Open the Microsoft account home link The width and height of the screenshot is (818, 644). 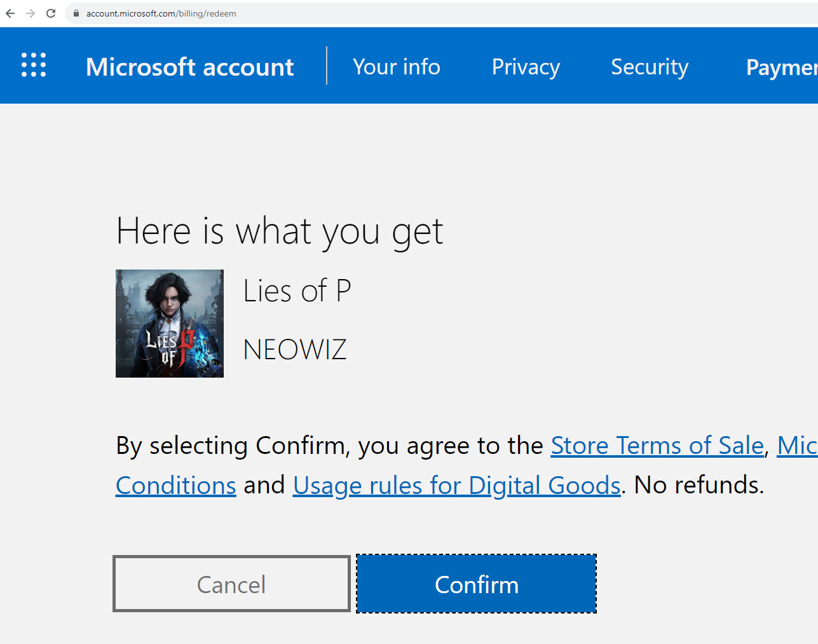click(x=190, y=67)
